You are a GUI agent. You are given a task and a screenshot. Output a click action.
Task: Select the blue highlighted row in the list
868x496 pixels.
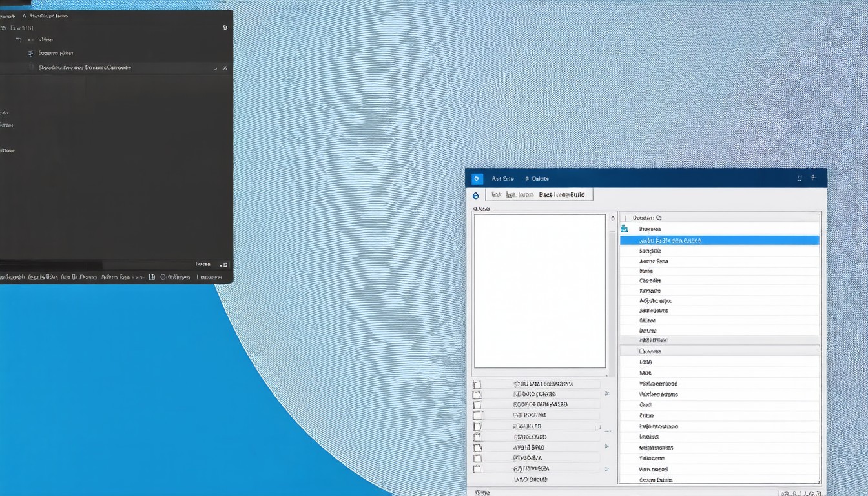pos(719,240)
